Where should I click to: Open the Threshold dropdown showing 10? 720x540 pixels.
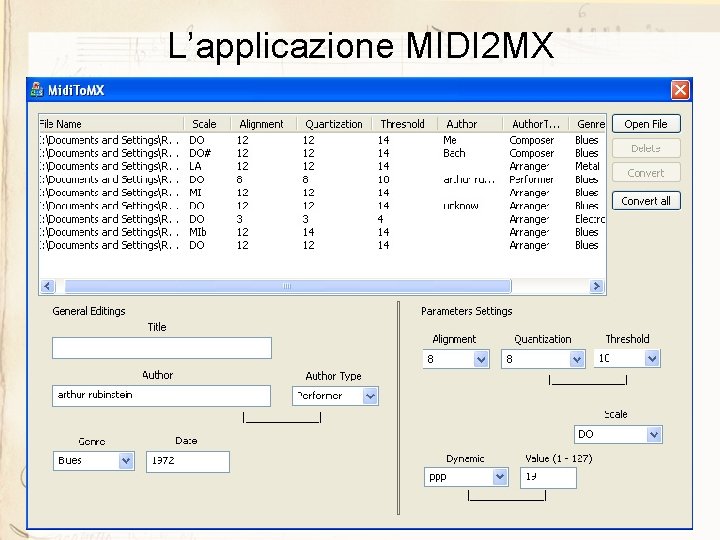click(x=652, y=358)
